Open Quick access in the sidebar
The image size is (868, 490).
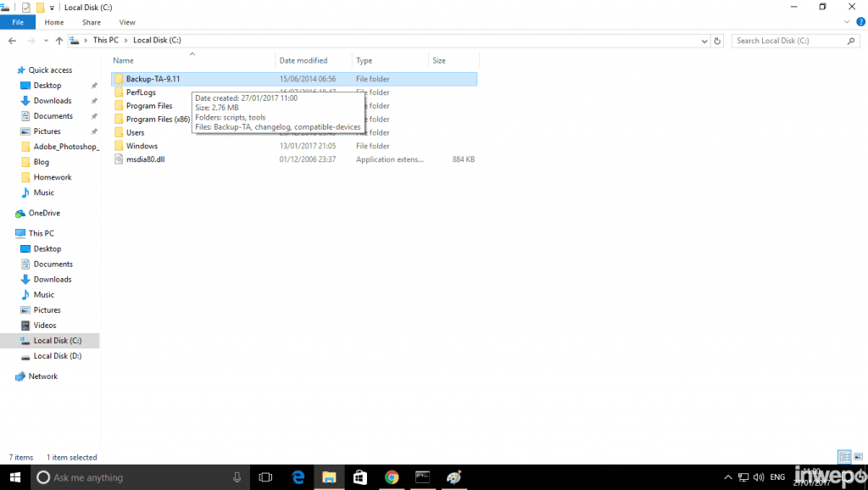point(50,70)
